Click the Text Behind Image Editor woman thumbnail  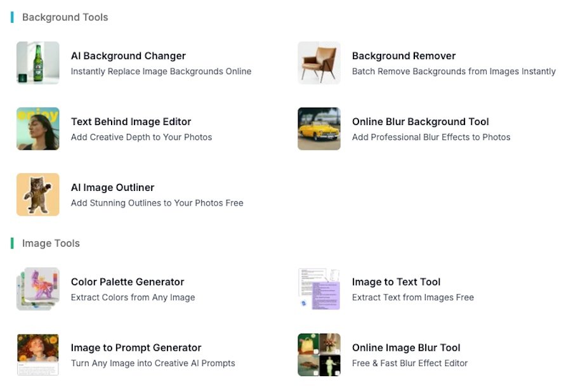pyautogui.click(x=37, y=129)
